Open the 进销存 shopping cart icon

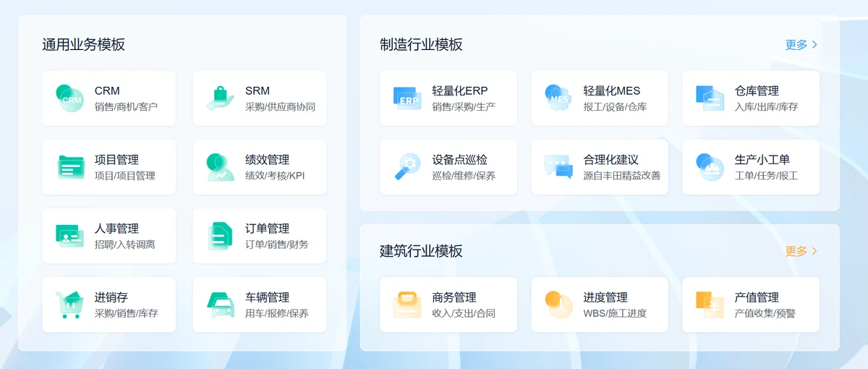coord(70,305)
